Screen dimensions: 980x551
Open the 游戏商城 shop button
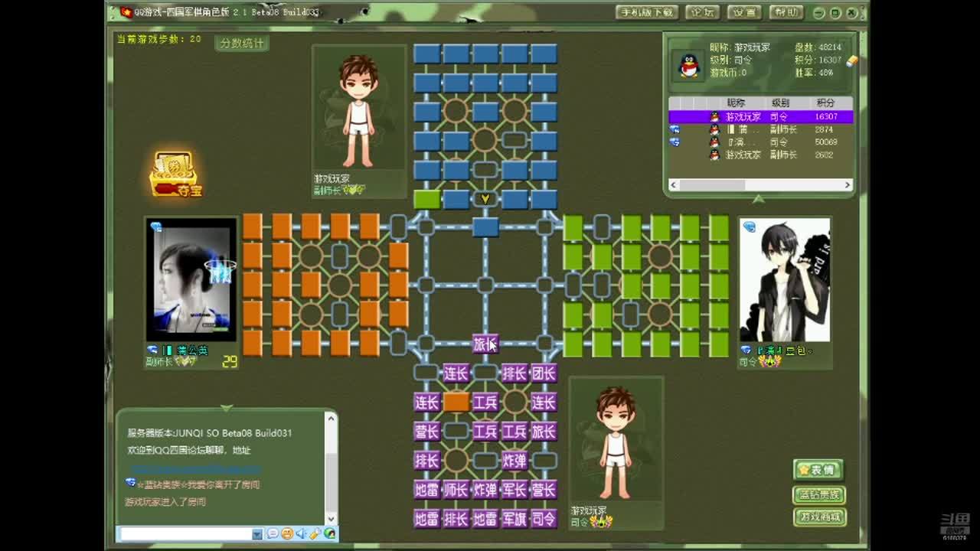click(x=818, y=518)
